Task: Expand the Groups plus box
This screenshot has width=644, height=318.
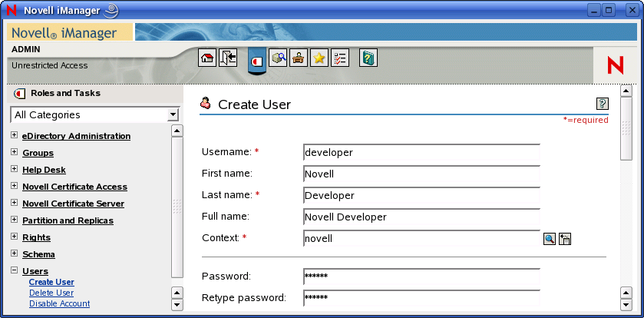Action: (x=15, y=152)
